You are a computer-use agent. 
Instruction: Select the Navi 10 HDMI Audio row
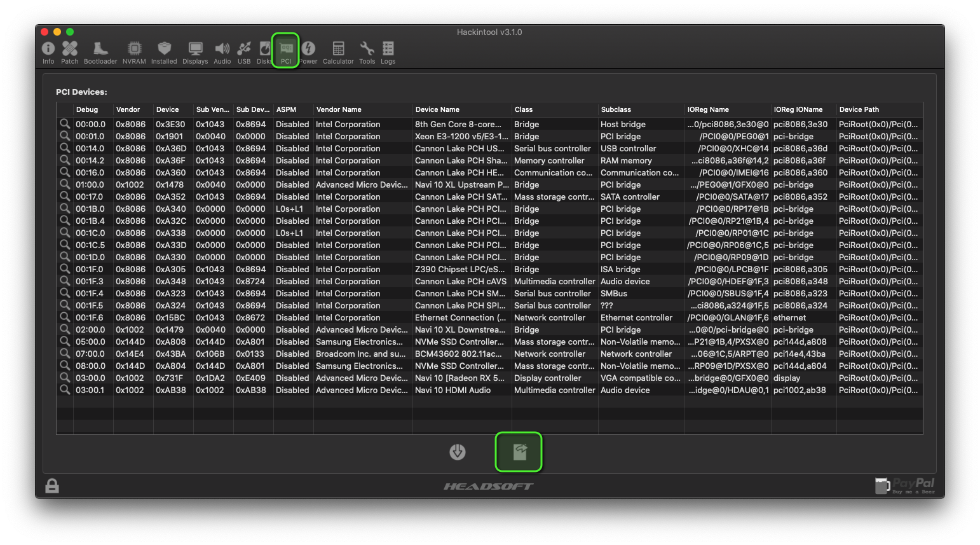453,390
